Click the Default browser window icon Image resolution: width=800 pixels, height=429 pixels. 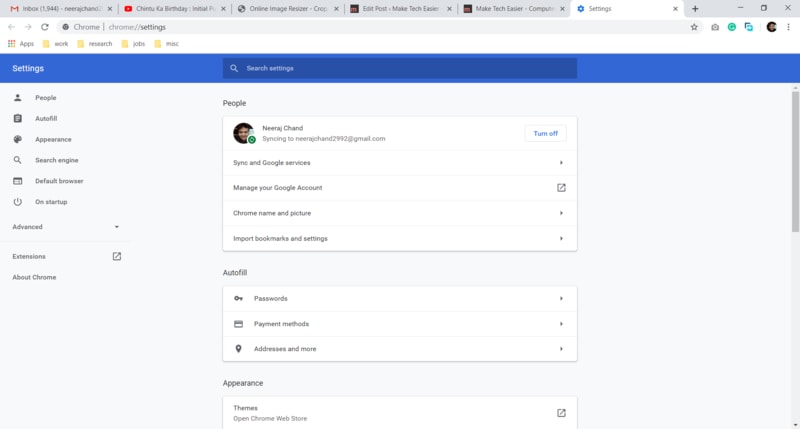click(17, 181)
